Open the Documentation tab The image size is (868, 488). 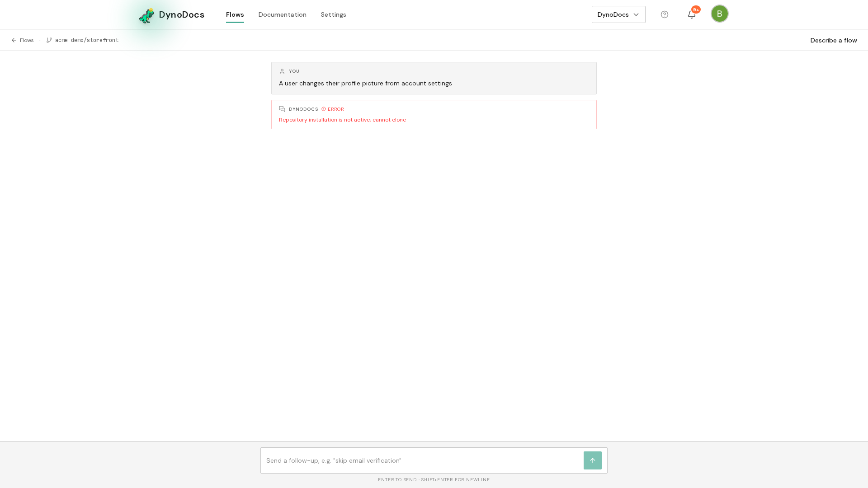pos(283,14)
